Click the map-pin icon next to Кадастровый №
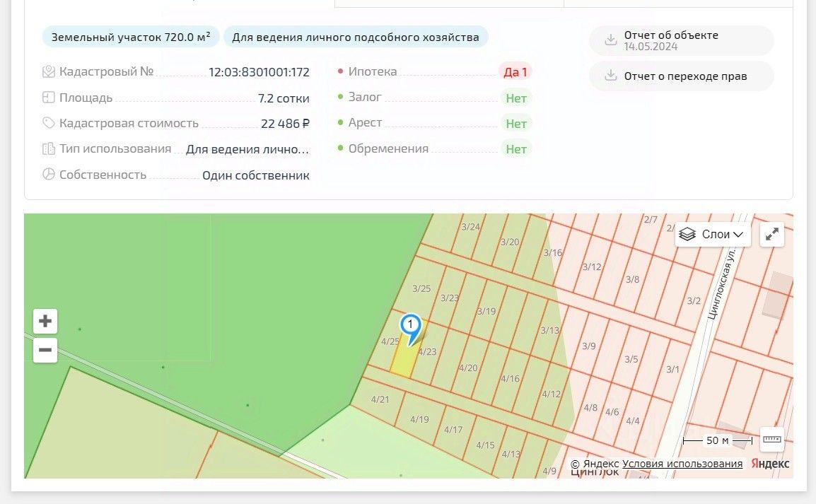Image resolution: width=816 pixels, height=504 pixels. (x=48, y=72)
